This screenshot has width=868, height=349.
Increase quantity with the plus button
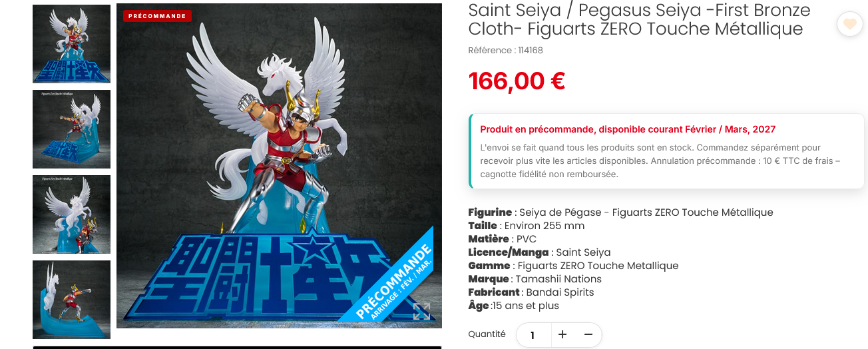[562, 334]
